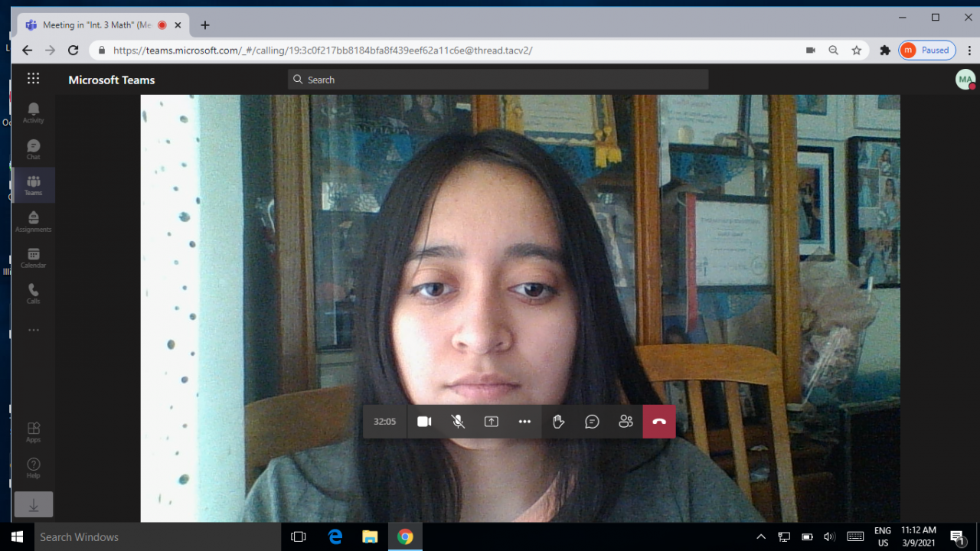Image resolution: width=980 pixels, height=551 pixels.
Task: Open the Chrome icon on taskbar
Action: click(405, 536)
